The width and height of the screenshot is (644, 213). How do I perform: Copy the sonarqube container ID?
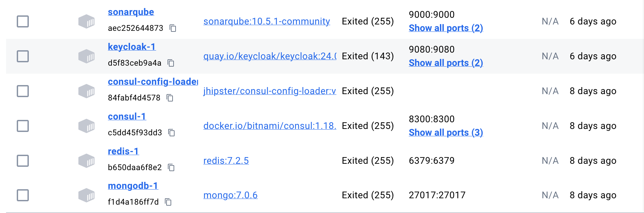pos(173,28)
